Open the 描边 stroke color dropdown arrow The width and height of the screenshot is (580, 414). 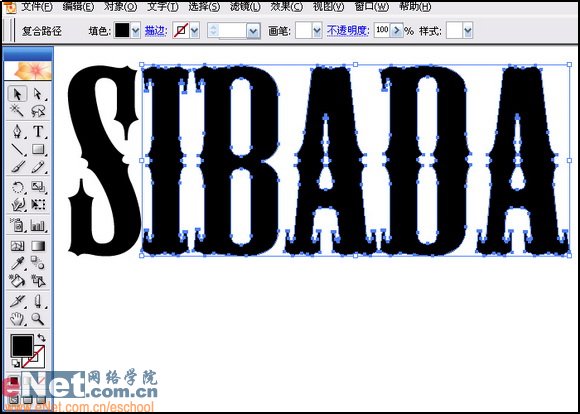point(195,31)
